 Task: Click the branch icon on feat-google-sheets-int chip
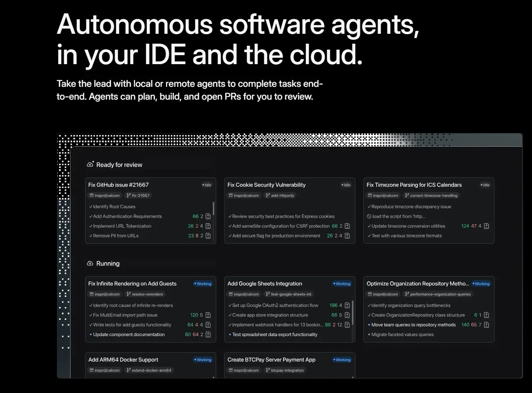tap(268, 294)
